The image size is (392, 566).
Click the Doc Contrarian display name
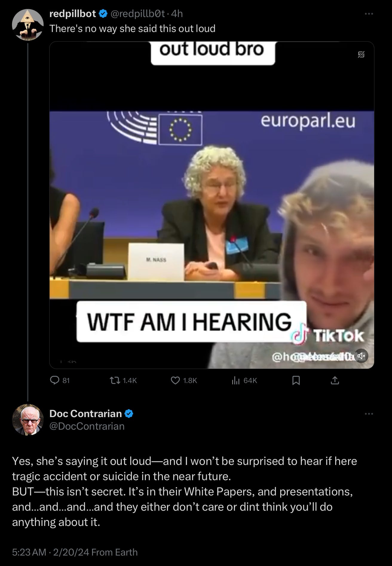click(85, 414)
